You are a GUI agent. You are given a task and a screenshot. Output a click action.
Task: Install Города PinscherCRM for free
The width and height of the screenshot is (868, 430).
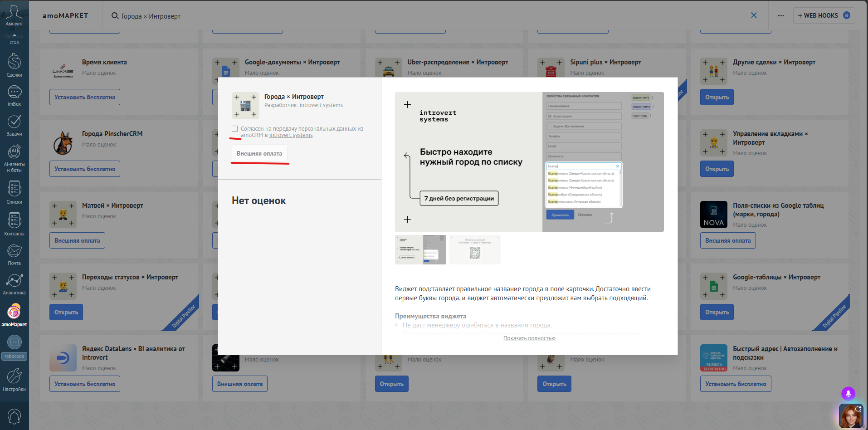(x=85, y=169)
